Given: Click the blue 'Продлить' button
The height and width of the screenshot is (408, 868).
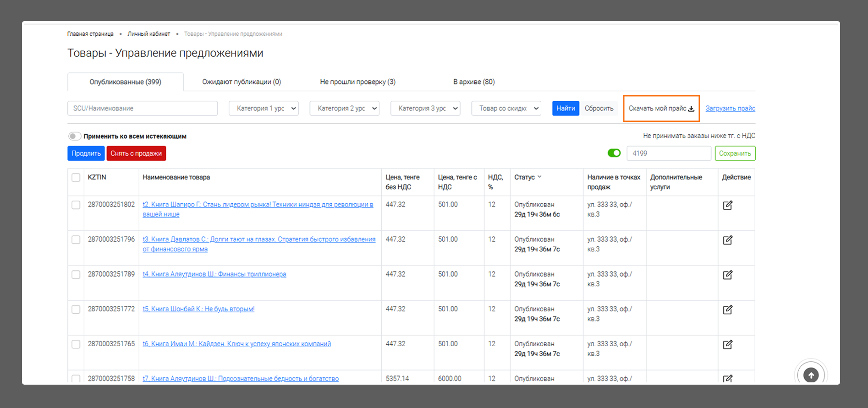Looking at the screenshot, I should [x=86, y=153].
